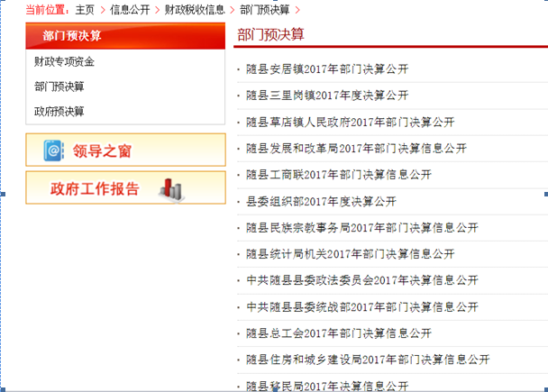Click the email icon beside 领导之窗
The width and height of the screenshot is (548, 392).
(x=54, y=150)
